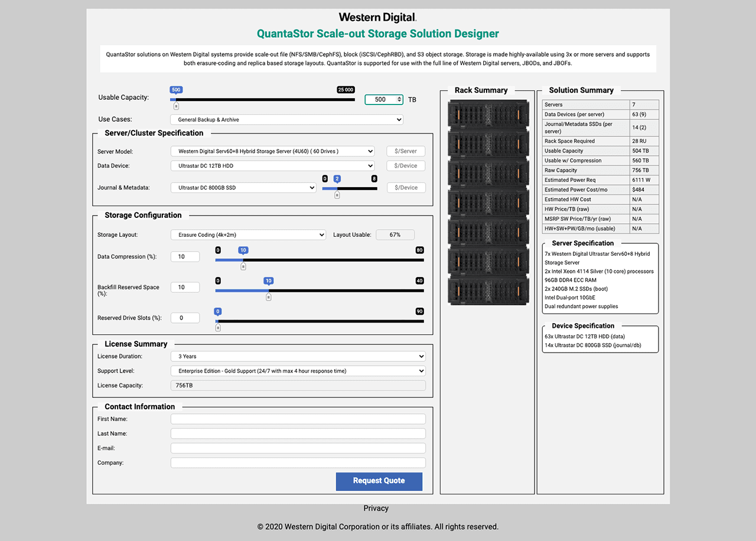Image resolution: width=756 pixels, height=541 pixels.
Task: Click the Request Quote button
Action: click(379, 481)
